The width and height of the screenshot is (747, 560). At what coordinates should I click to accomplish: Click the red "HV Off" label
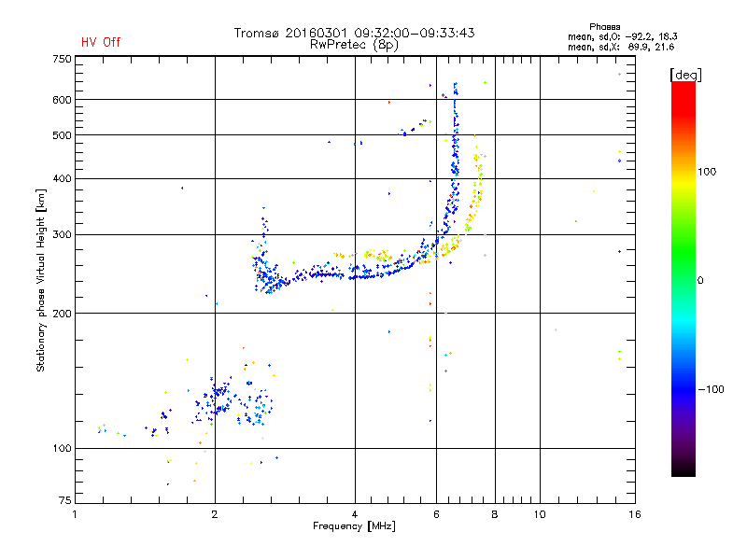101,42
